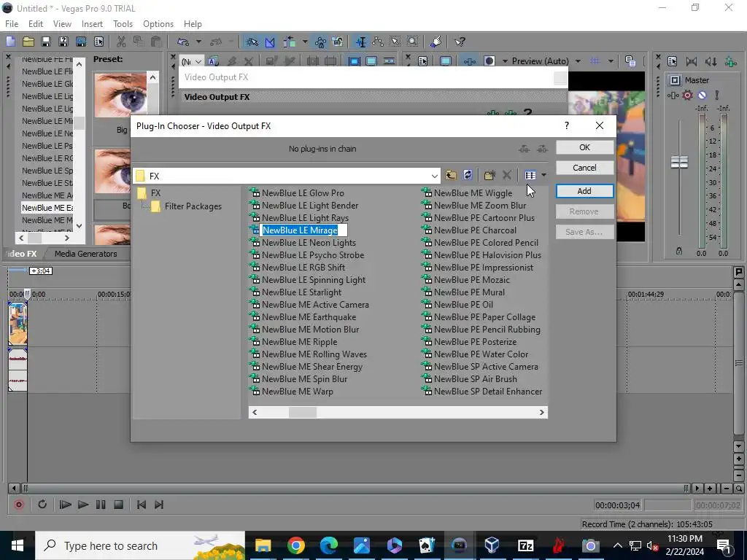This screenshot has width=747, height=560.
Task: Click the dialog ? help button
Action: coord(566,125)
